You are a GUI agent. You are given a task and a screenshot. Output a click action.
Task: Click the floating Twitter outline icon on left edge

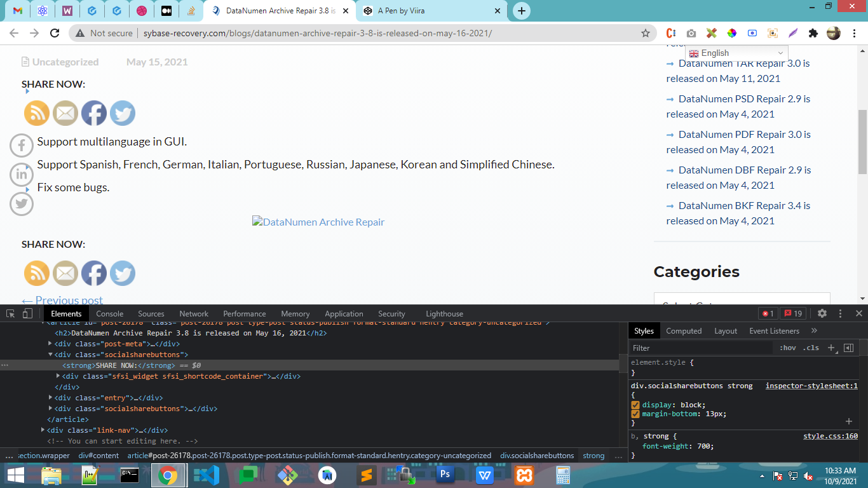click(22, 204)
